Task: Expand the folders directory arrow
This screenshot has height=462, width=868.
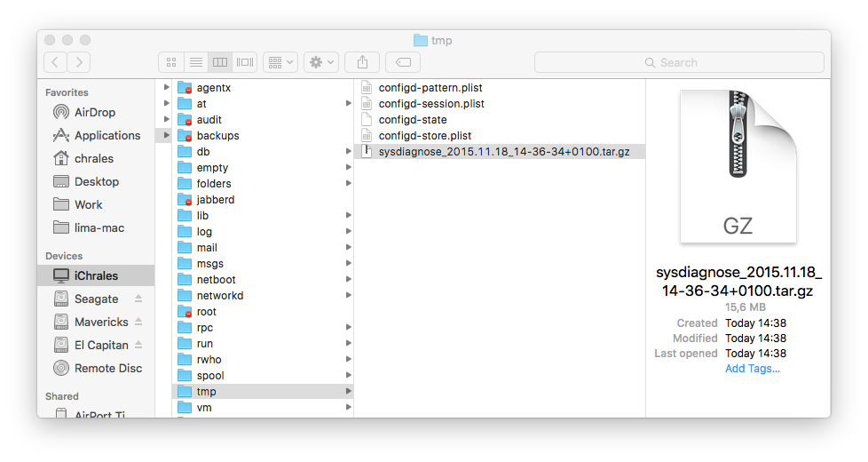Action: coord(348,183)
